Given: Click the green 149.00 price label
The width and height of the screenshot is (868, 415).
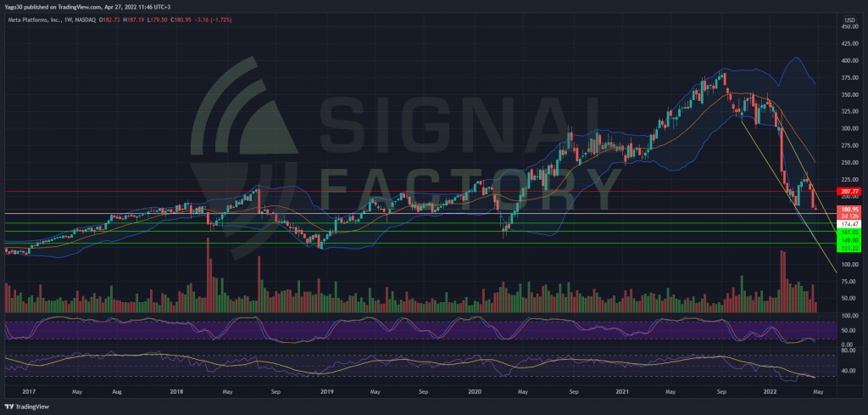Looking at the screenshot, I should pos(850,240).
